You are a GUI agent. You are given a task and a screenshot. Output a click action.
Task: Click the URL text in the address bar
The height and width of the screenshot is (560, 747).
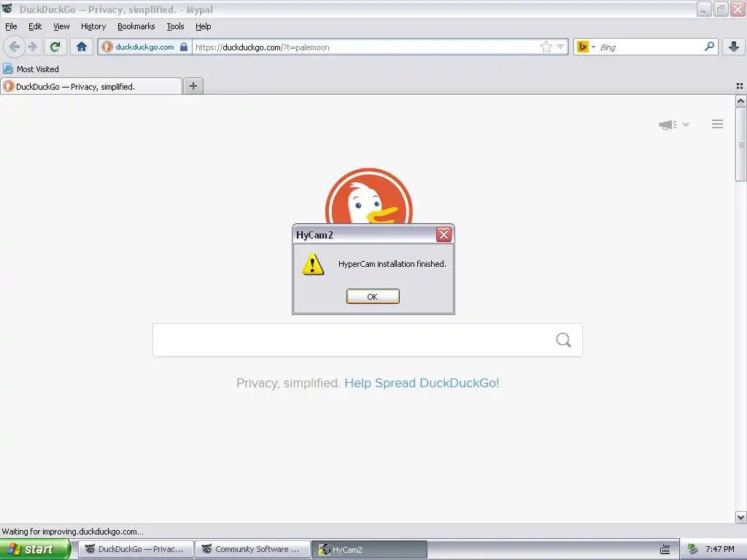[x=262, y=47]
